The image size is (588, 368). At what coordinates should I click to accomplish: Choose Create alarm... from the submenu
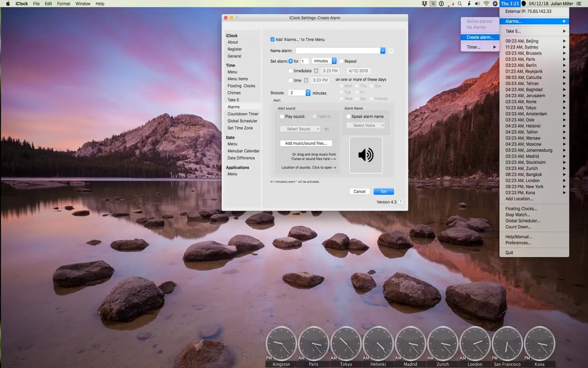[x=480, y=37]
